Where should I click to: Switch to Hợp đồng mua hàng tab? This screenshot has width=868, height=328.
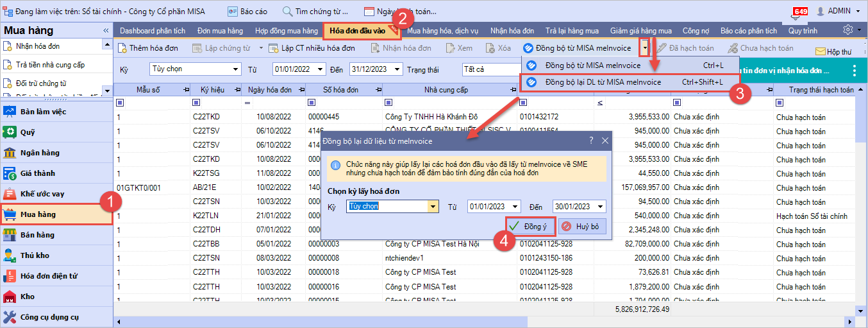point(286,31)
